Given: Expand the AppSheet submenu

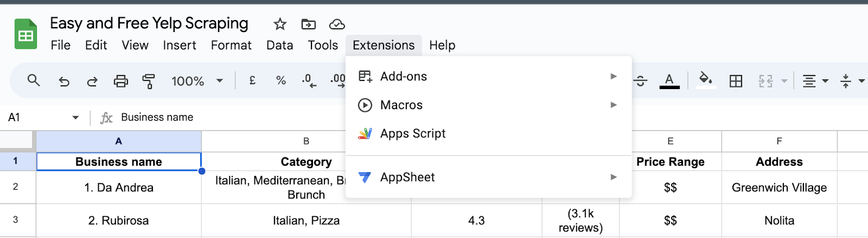Looking at the screenshot, I should point(488,177).
